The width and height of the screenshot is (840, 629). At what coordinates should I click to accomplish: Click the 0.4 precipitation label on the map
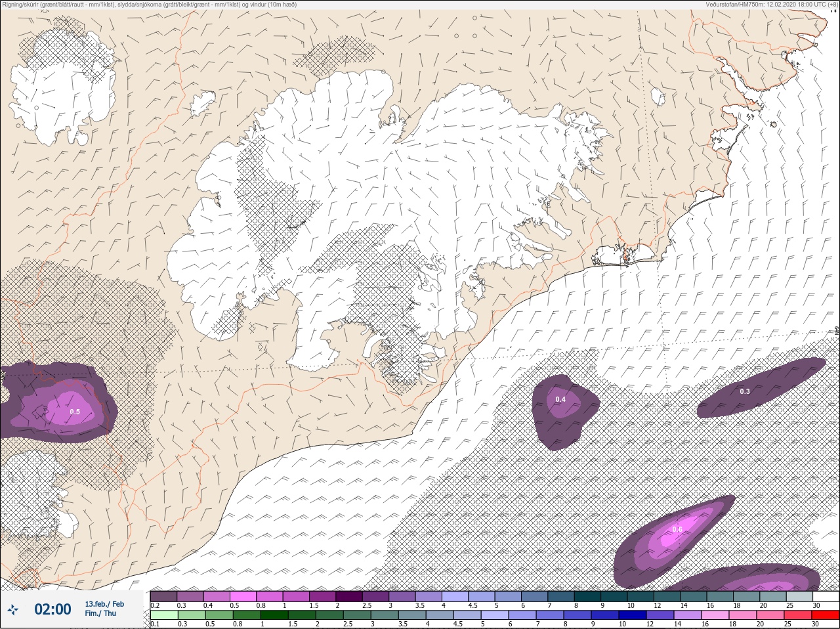(560, 399)
